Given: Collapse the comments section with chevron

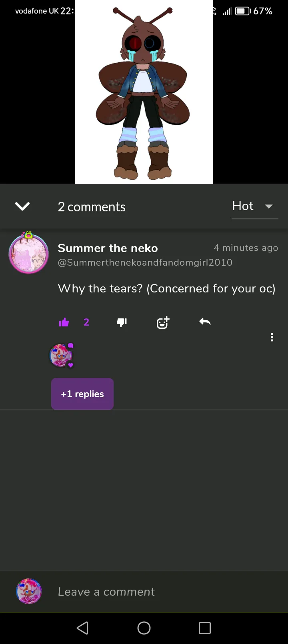Looking at the screenshot, I should tap(22, 206).
